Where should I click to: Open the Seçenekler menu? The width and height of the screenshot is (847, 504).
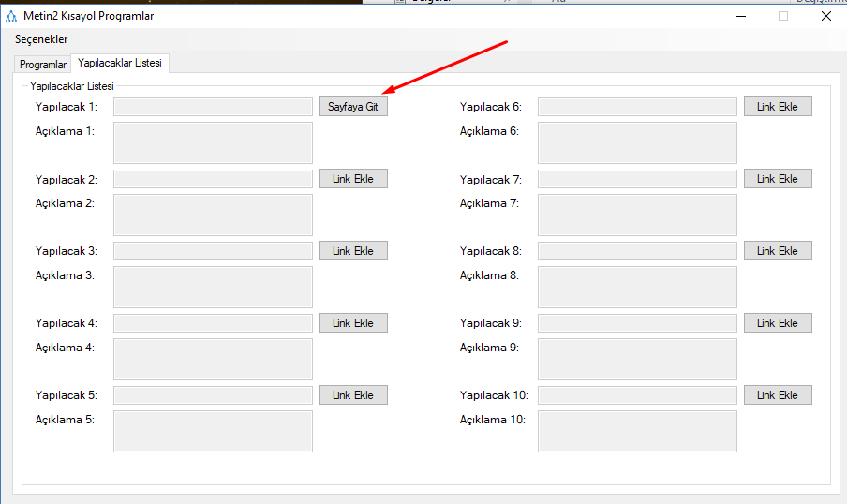pyautogui.click(x=41, y=39)
